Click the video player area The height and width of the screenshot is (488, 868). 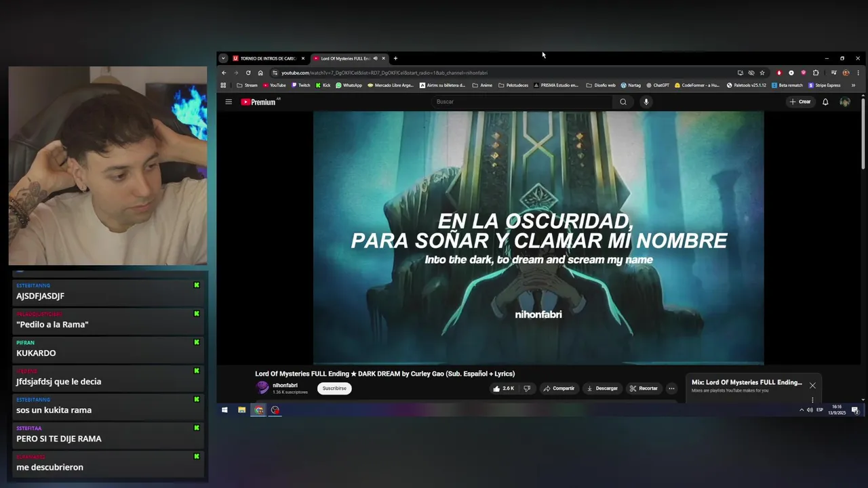click(538, 237)
